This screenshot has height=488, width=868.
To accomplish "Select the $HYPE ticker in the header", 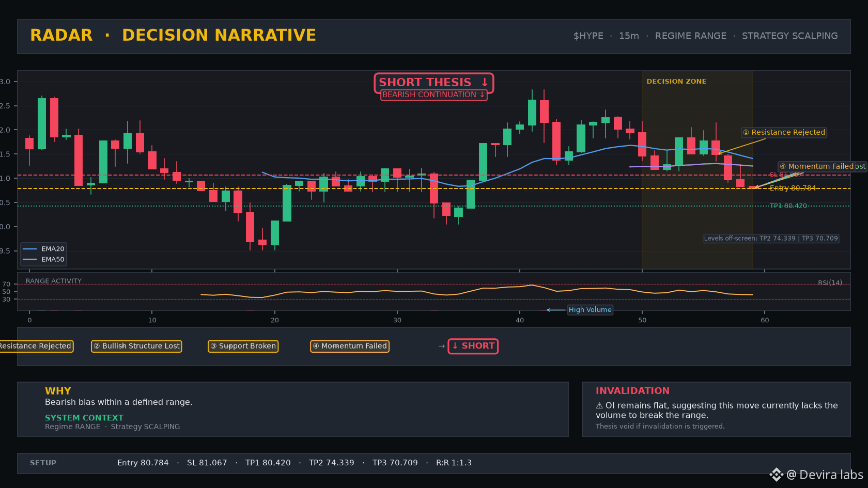I will [x=588, y=36].
